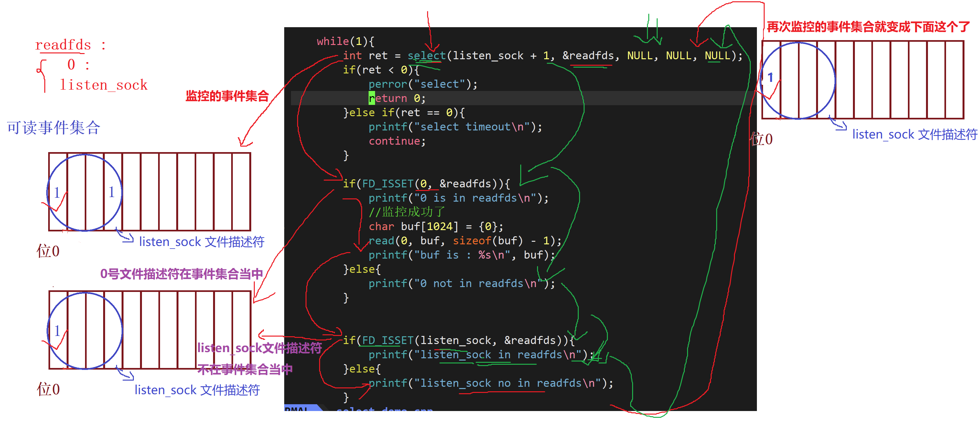Click the blue heading '可读事件集合'
This screenshot has width=980, height=434.
tap(53, 128)
